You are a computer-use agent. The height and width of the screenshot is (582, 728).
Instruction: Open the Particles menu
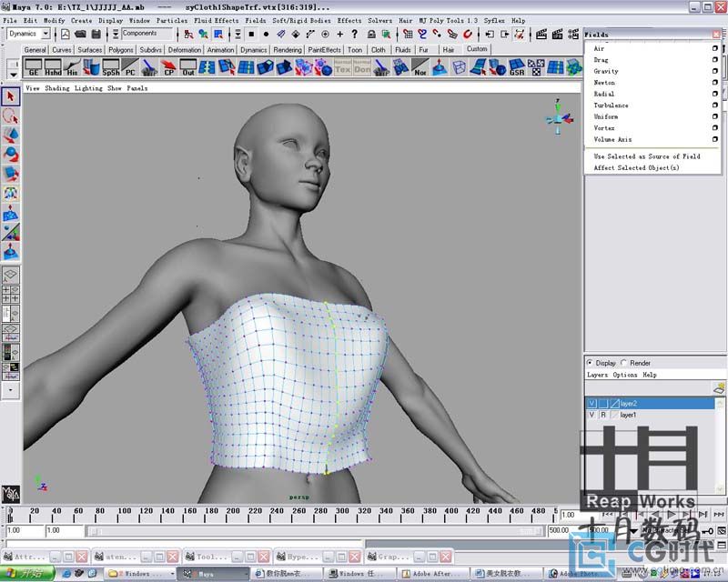(172, 20)
